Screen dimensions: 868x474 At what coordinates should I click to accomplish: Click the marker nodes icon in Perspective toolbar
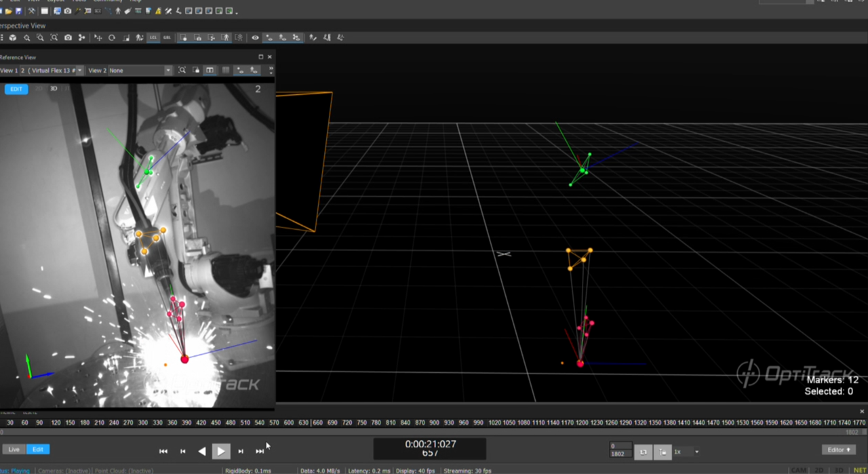coord(81,38)
